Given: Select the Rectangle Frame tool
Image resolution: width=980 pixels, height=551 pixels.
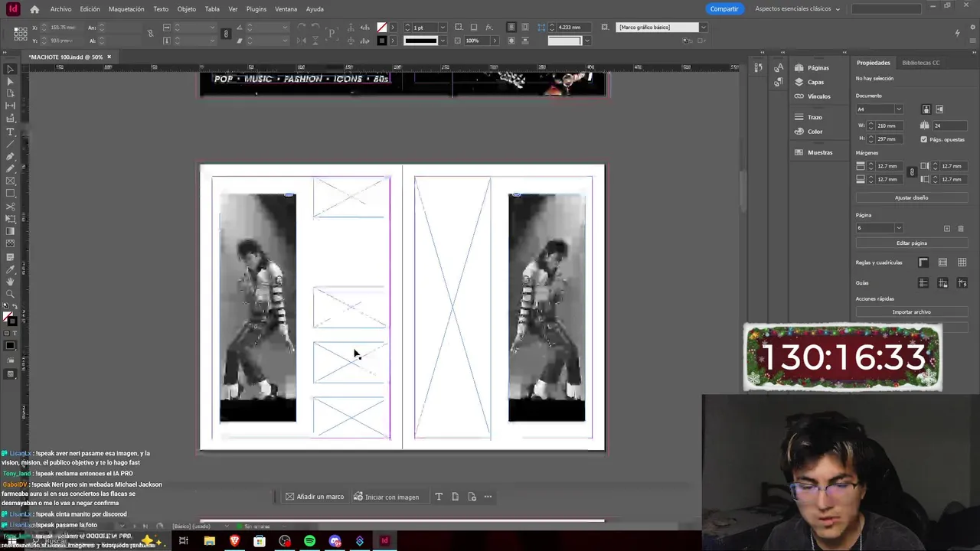Looking at the screenshot, I should (x=10, y=181).
